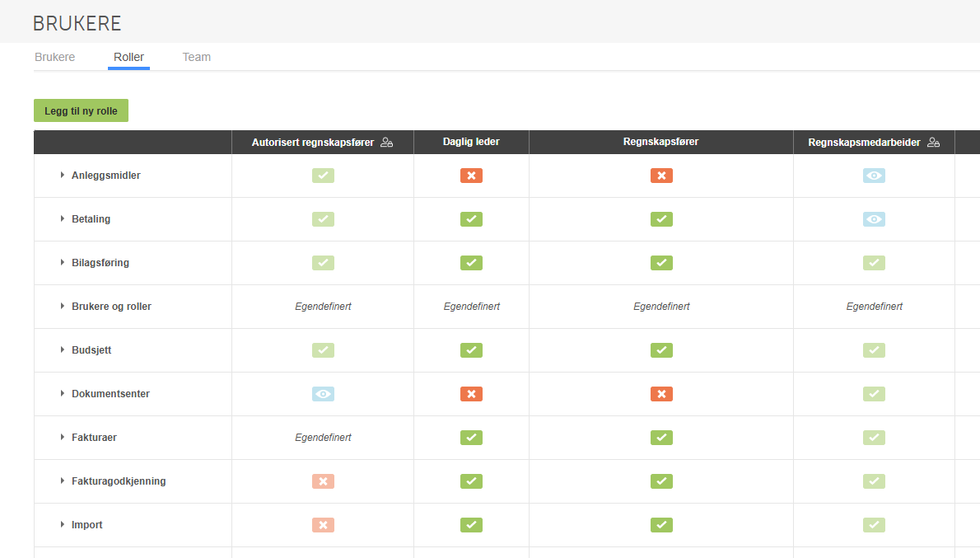Toggle Betaling check for Autorisert regnskapsfører
980x558 pixels.
click(323, 219)
